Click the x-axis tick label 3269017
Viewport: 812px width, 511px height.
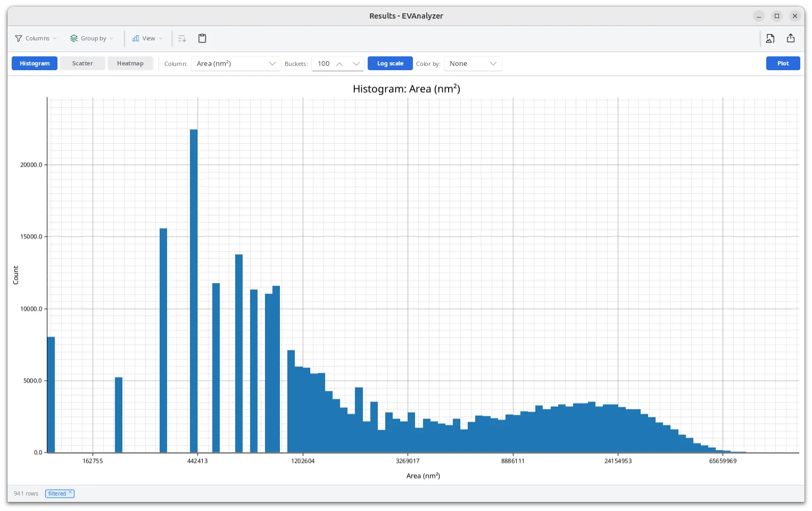tap(408, 461)
